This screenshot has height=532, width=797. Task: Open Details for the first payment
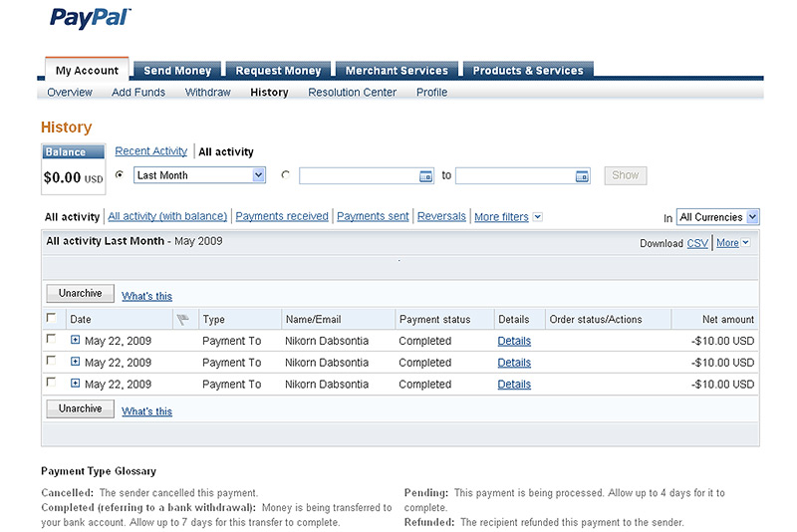[x=514, y=341]
